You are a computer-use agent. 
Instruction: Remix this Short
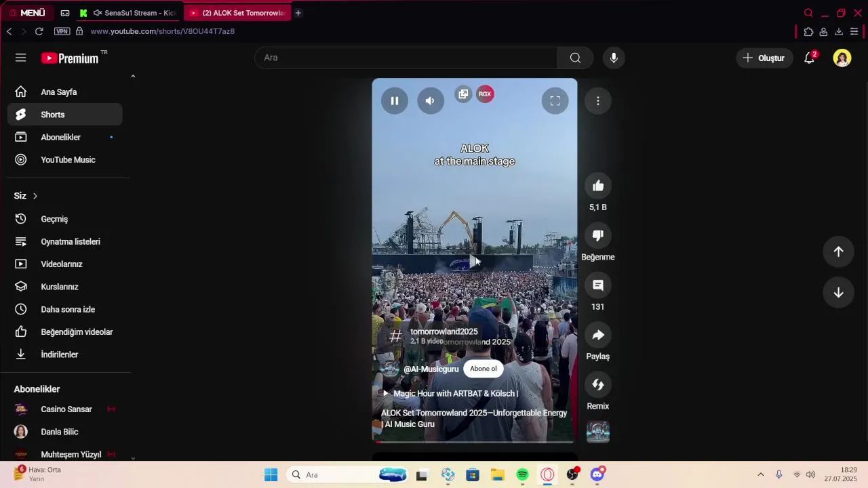pyautogui.click(x=598, y=385)
